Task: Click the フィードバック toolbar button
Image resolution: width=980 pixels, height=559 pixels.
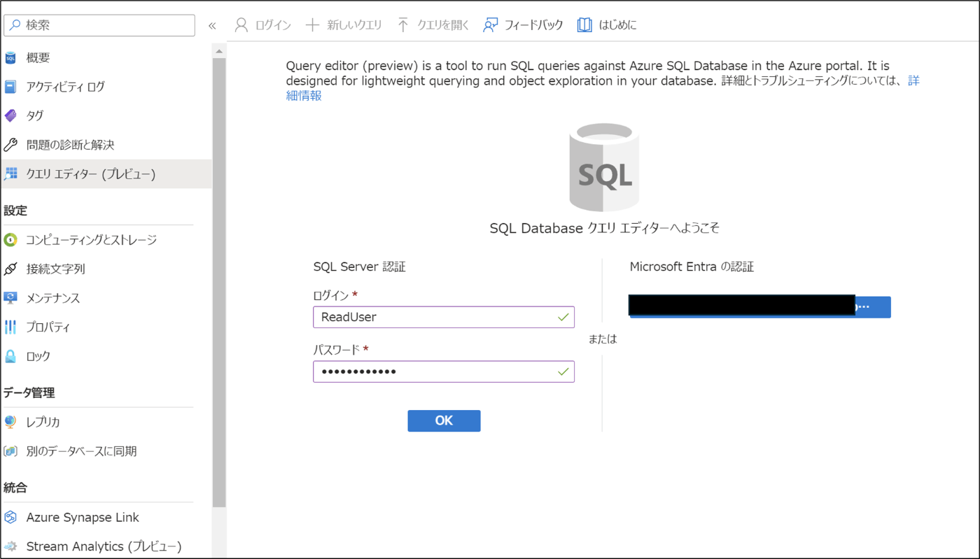Action: click(523, 25)
